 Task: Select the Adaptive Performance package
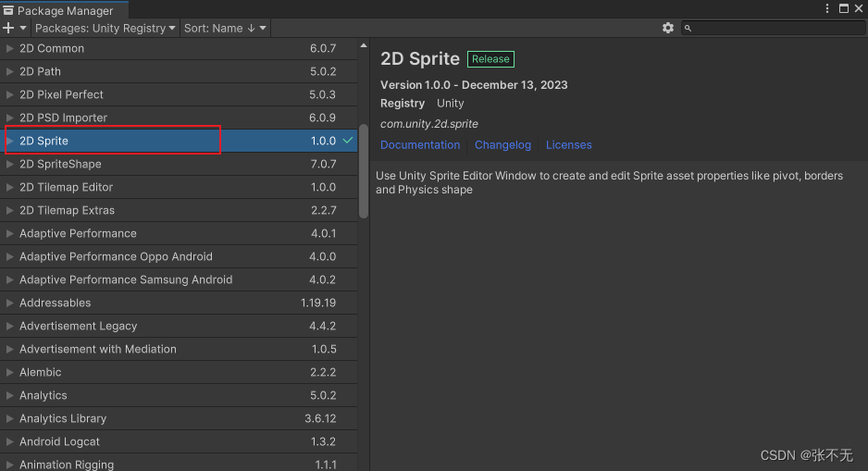click(179, 233)
